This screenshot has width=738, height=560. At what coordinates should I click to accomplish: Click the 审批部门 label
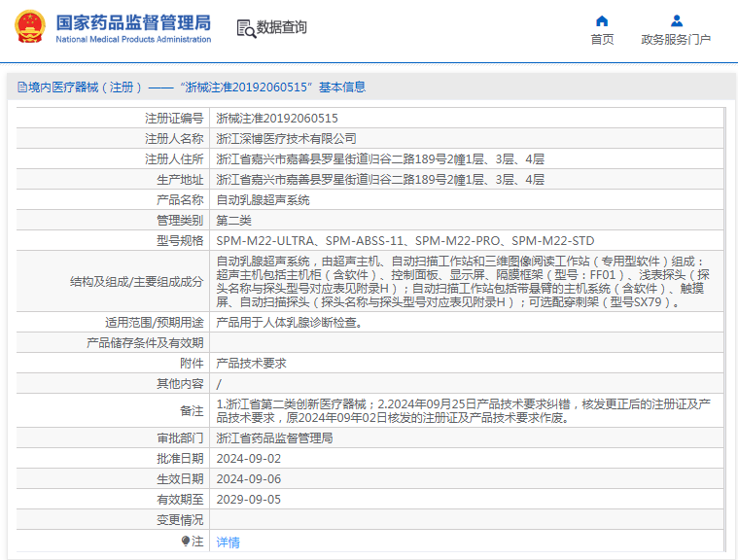tap(180, 438)
